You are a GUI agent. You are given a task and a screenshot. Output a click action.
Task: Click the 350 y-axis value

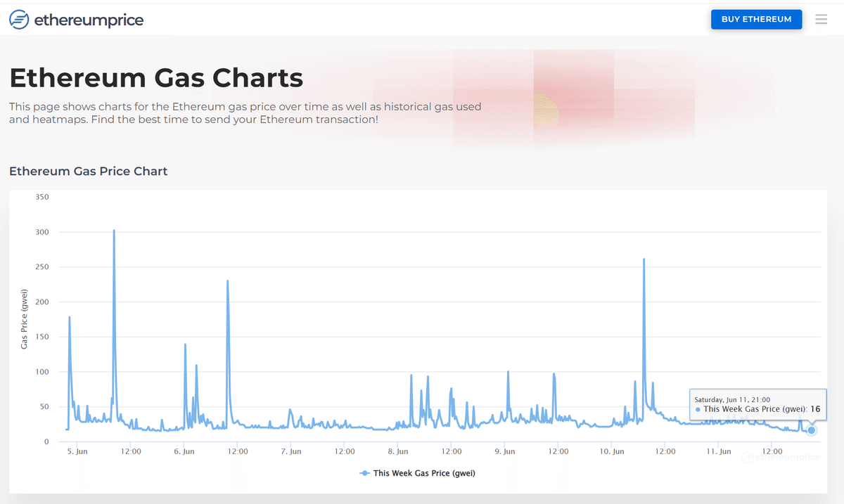[42, 197]
